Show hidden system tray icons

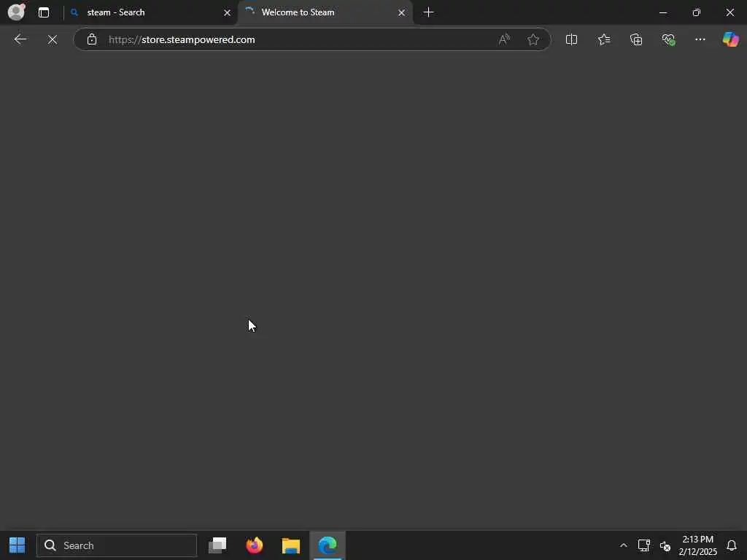coord(623,545)
